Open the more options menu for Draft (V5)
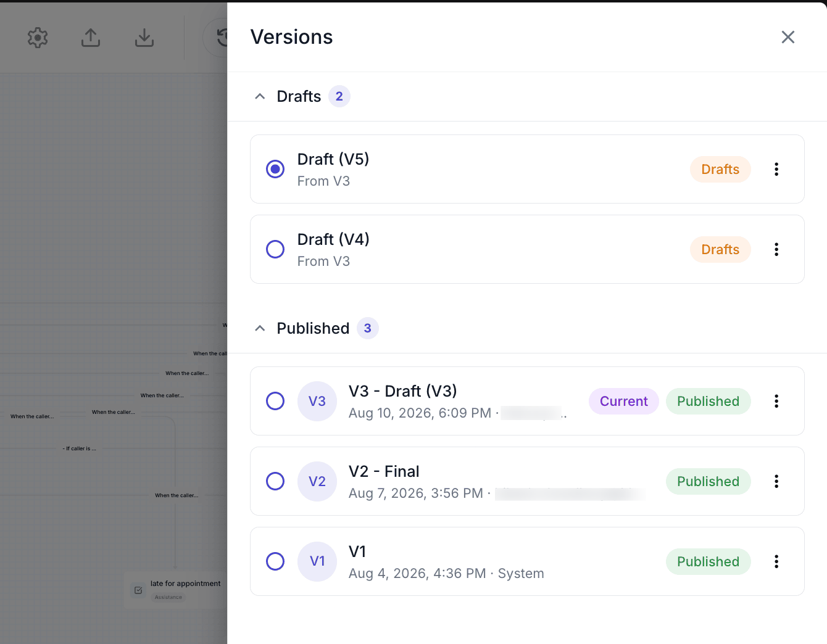827x644 pixels. 776,169
